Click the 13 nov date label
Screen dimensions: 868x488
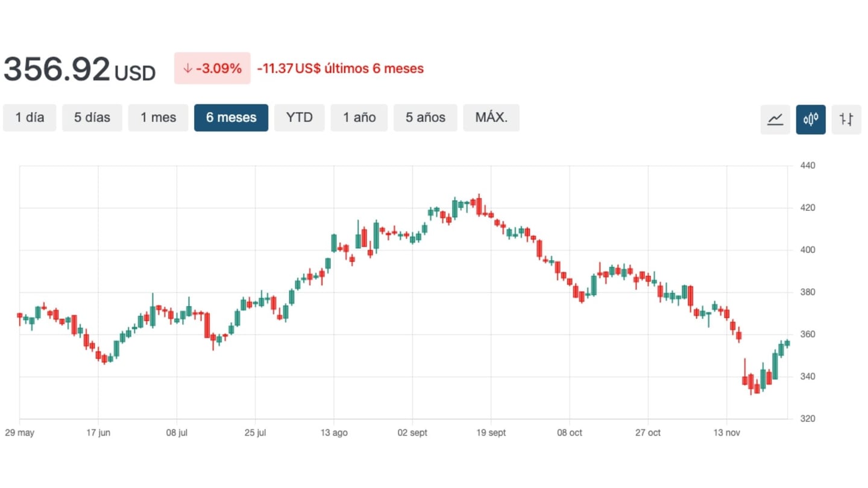(x=726, y=433)
